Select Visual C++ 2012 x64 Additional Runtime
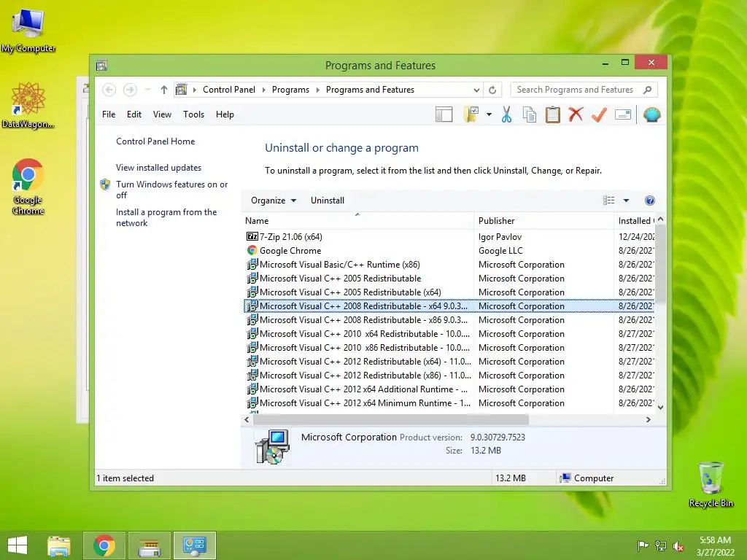The height and width of the screenshot is (560, 747). [x=449, y=389]
